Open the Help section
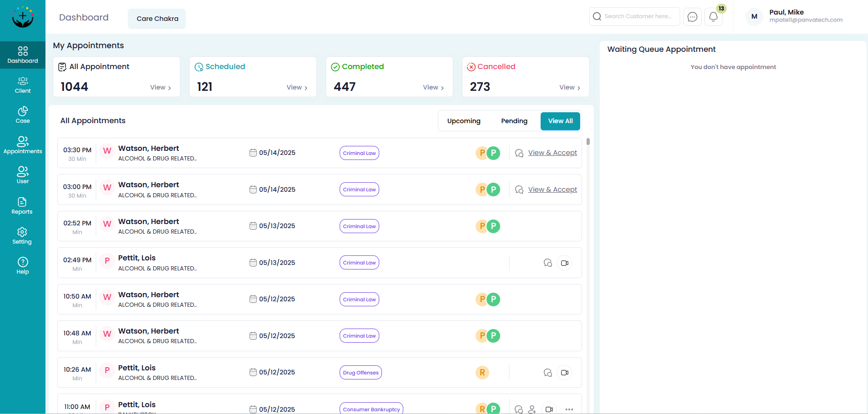Viewport: 868px width, 414px height. click(22, 266)
